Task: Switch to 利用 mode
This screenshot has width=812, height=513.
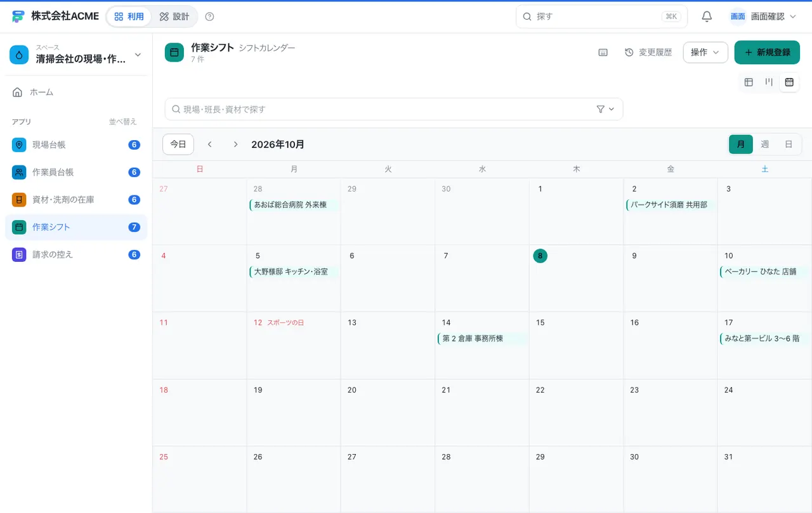Action: pyautogui.click(x=129, y=16)
